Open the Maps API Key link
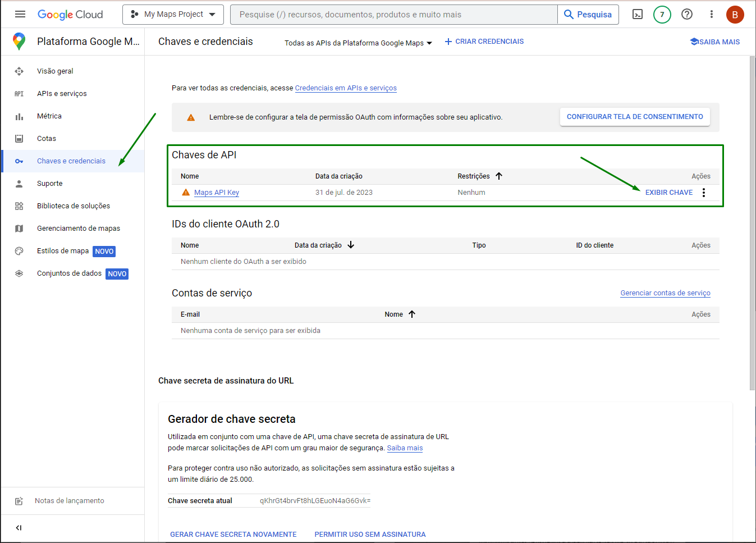The image size is (756, 543). click(x=217, y=193)
